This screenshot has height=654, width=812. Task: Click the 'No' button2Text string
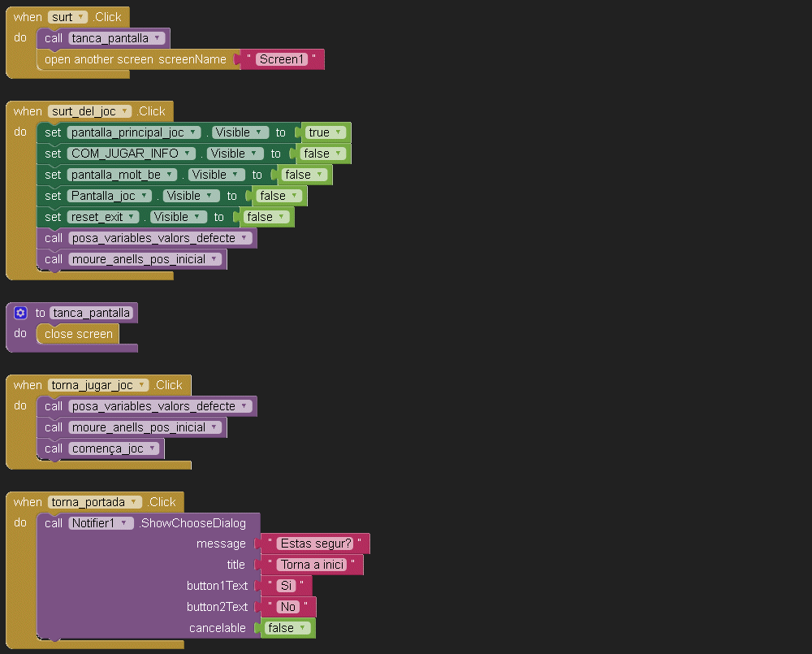pos(287,607)
